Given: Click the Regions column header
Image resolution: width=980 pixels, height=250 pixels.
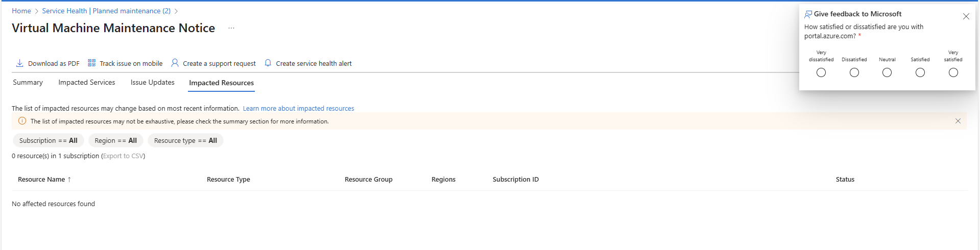Looking at the screenshot, I should click(443, 179).
